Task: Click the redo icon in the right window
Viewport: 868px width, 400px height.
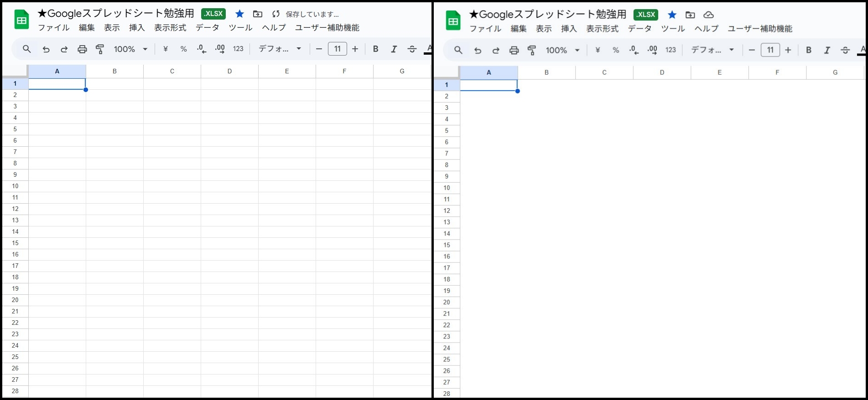Action: [x=496, y=50]
